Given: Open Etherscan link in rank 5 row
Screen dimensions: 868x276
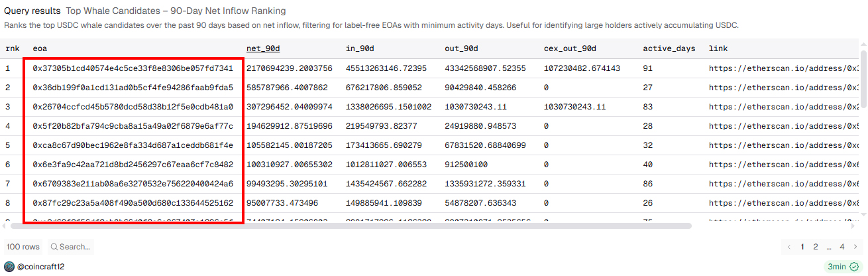Looking at the screenshot, I should tap(783, 145).
